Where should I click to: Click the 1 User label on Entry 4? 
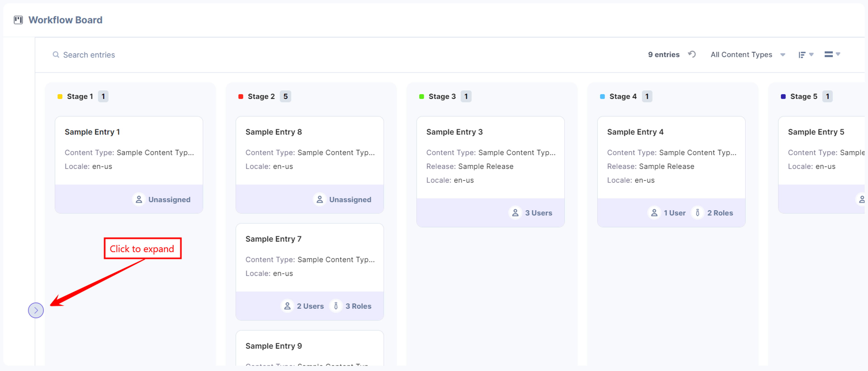(675, 213)
